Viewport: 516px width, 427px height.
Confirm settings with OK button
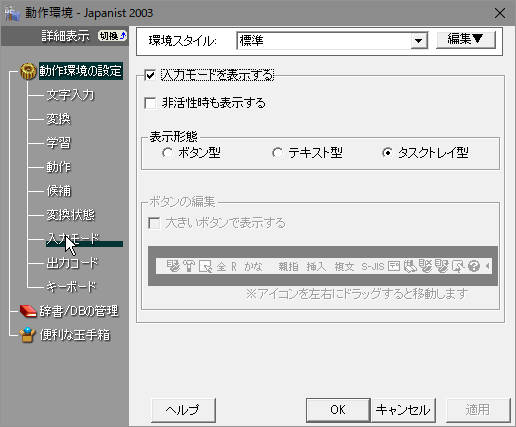point(338,410)
